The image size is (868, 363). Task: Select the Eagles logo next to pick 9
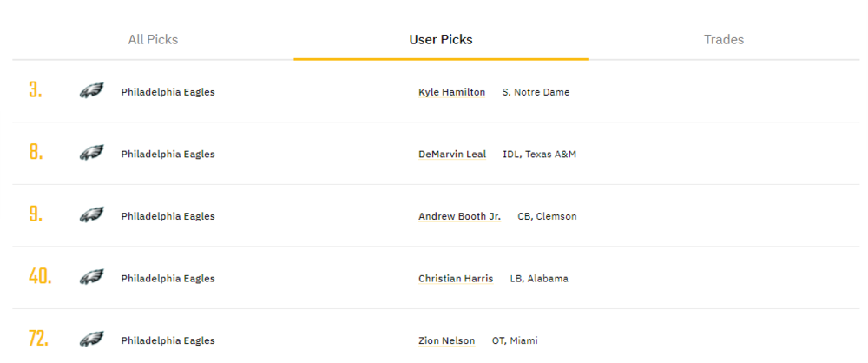pyautogui.click(x=91, y=215)
